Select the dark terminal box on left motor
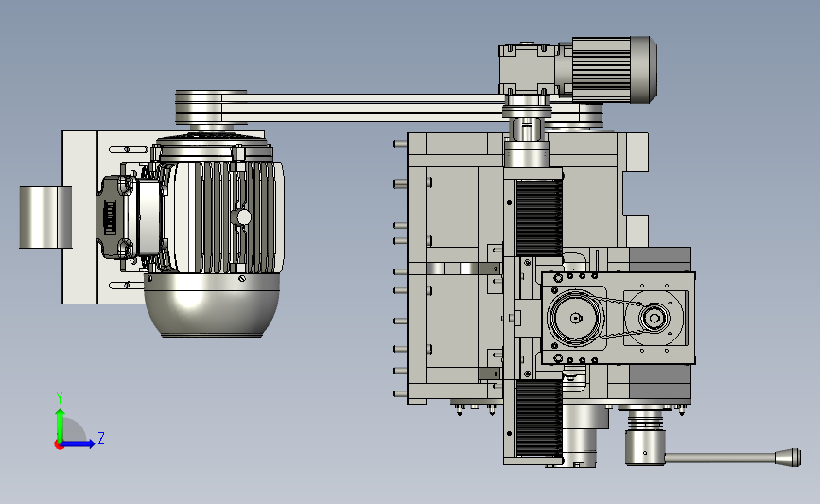The width and height of the screenshot is (820, 504). point(114,217)
